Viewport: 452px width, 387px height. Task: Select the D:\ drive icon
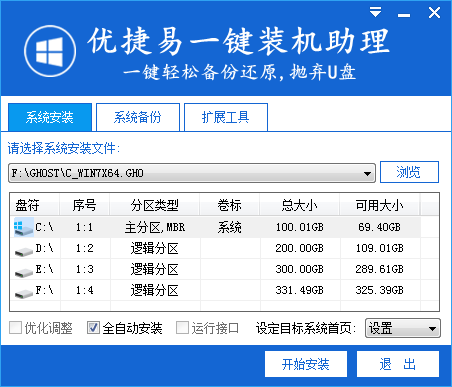coord(24,250)
